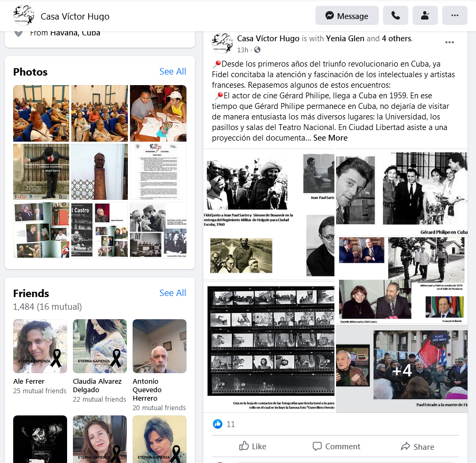Click the Casa Víctor Hugo header name
Screen dimensions: 476x463
(x=75, y=16)
